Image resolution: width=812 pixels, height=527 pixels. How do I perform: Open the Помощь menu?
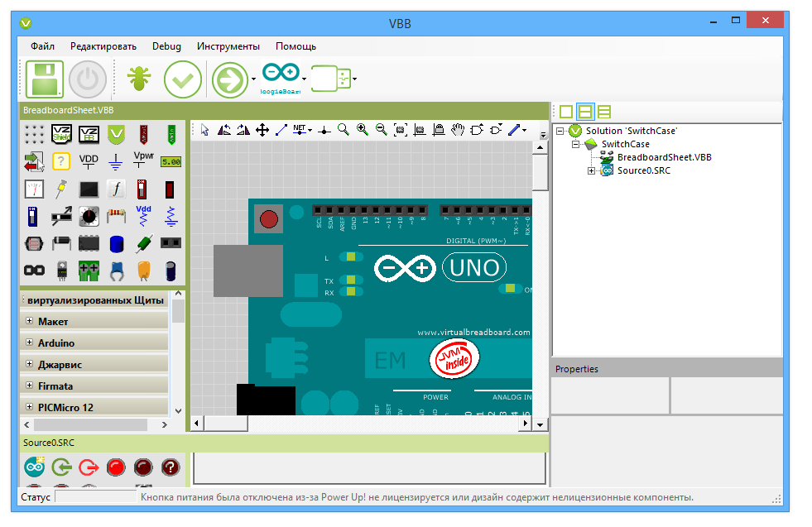pyautogui.click(x=295, y=46)
